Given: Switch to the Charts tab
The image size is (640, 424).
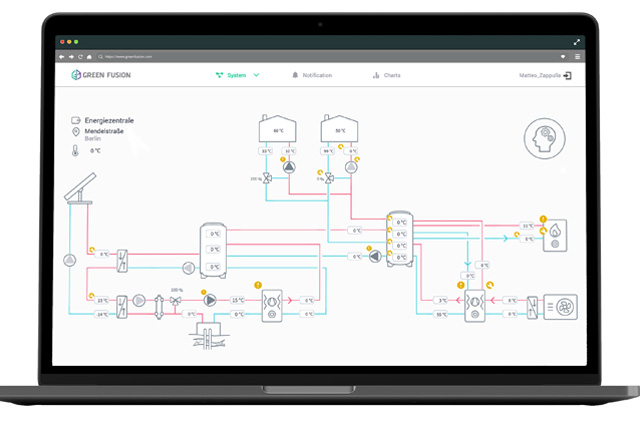Looking at the screenshot, I should (x=386, y=75).
